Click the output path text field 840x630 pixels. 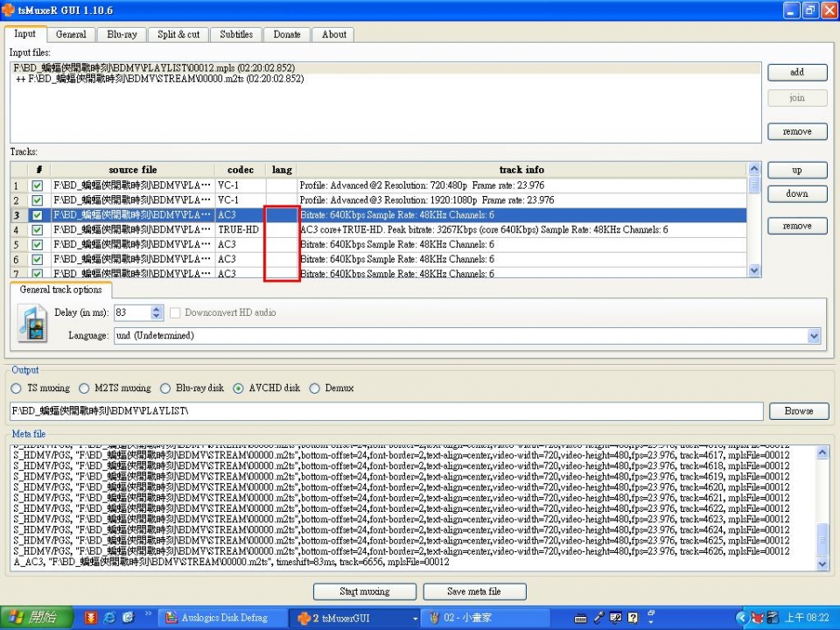pos(385,410)
